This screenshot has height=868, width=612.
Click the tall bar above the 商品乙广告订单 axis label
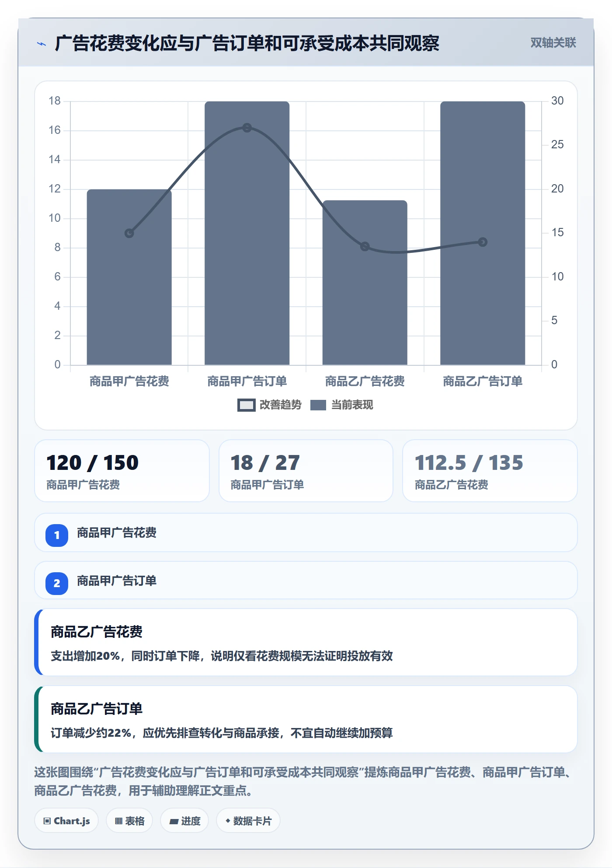point(483,233)
